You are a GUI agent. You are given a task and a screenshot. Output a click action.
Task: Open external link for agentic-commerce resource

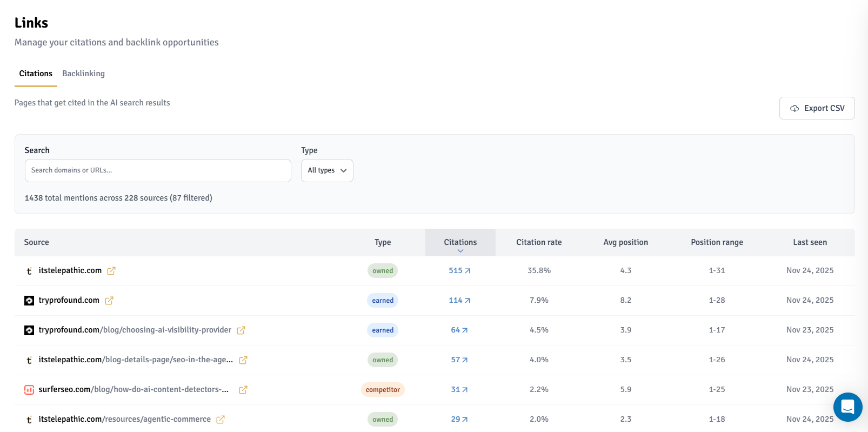[221, 420]
